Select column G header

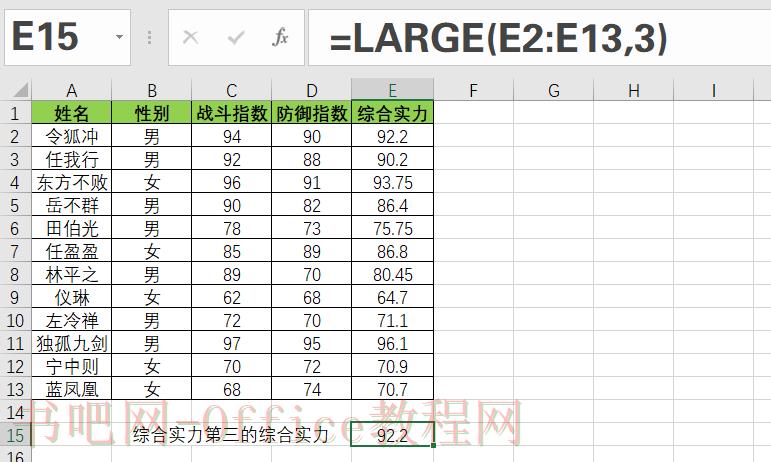pyautogui.click(x=554, y=90)
